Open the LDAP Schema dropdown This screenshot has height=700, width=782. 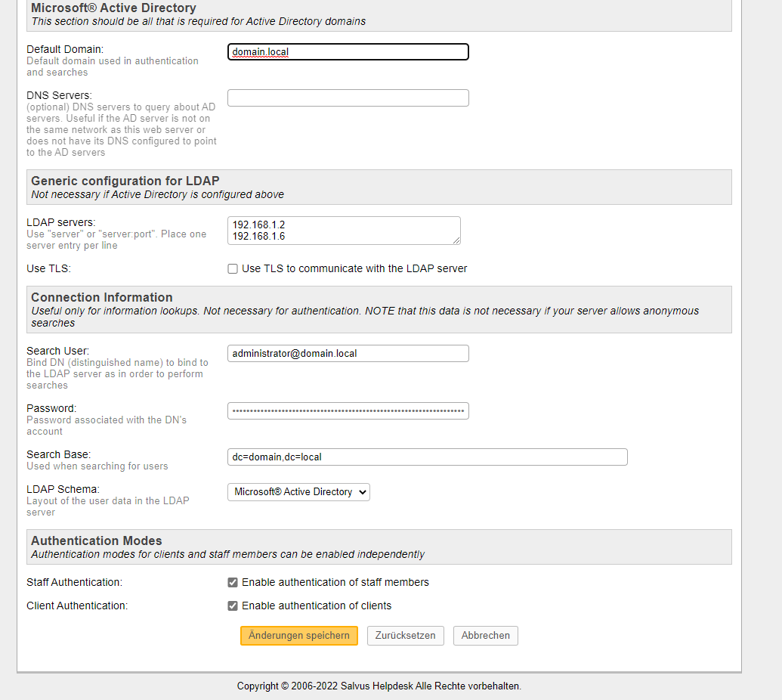298,492
